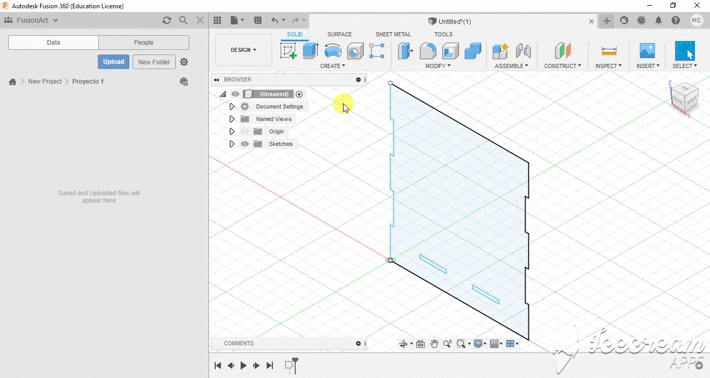The height and width of the screenshot is (378, 710).
Task: Toggle visibility of Origin folder
Action: 245,131
